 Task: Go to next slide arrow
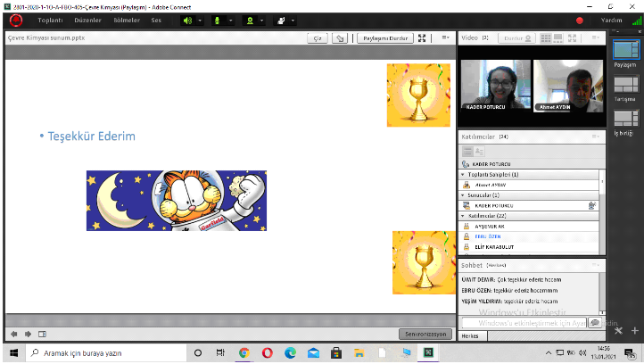click(26, 334)
